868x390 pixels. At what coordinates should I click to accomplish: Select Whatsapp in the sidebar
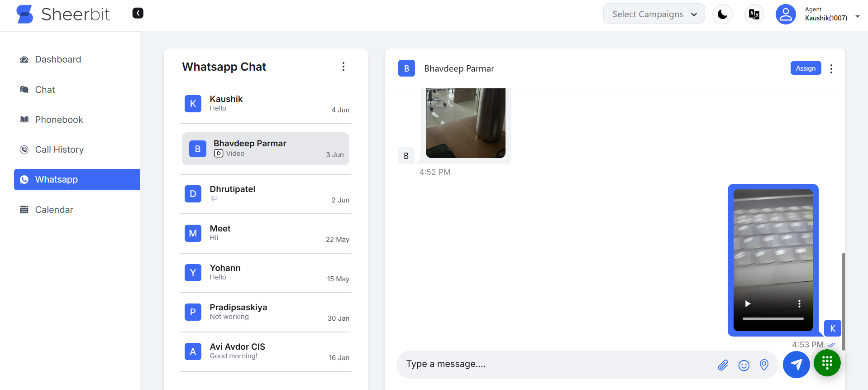[x=77, y=179]
